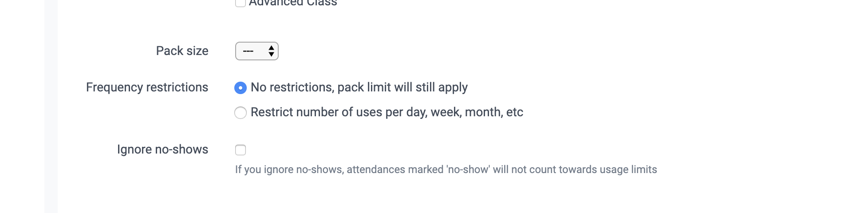The height and width of the screenshot is (213, 868).
Task: Click the Ignore no-shows label
Action: pos(162,150)
